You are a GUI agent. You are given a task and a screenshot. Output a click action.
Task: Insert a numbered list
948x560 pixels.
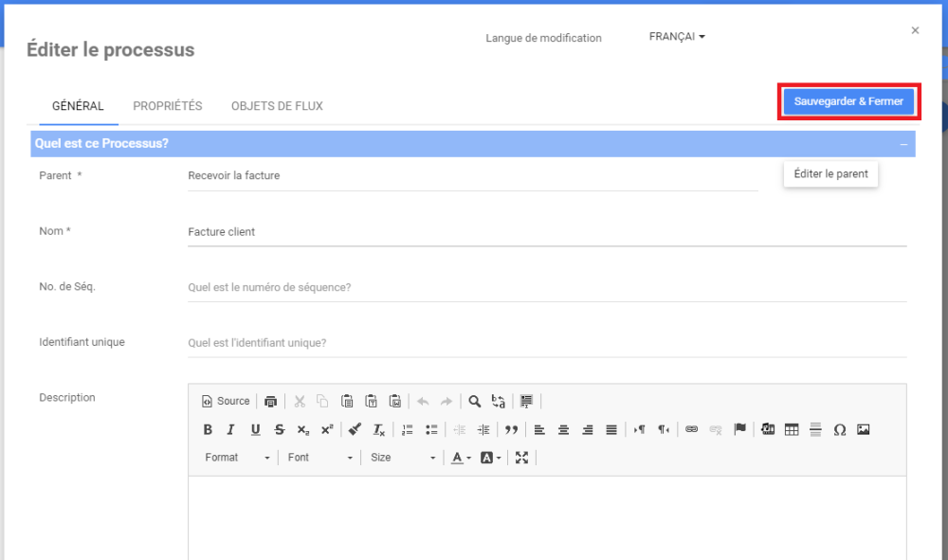(x=408, y=429)
